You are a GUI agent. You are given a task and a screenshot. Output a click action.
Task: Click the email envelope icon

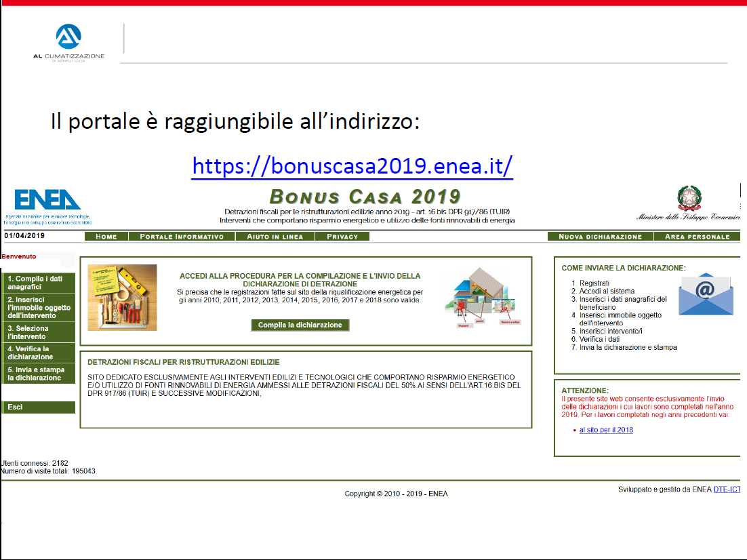pos(706,294)
